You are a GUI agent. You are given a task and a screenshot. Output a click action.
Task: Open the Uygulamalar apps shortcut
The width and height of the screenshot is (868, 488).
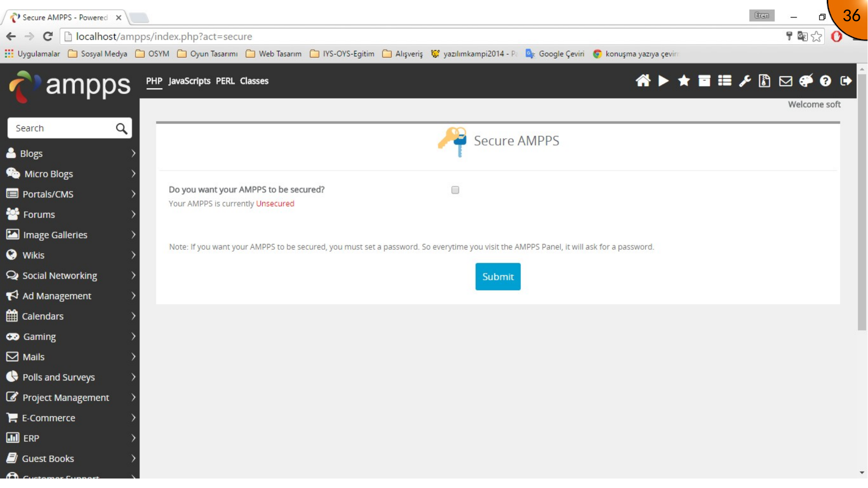tap(32, 54)
